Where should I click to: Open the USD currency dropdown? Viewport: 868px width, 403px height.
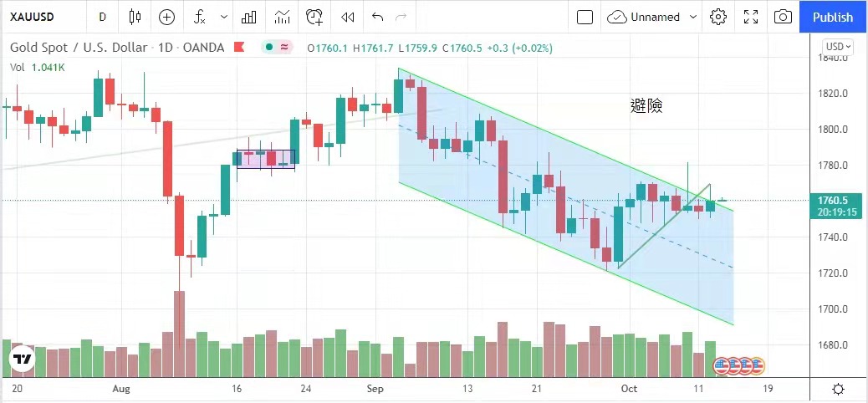coord(838,47)
